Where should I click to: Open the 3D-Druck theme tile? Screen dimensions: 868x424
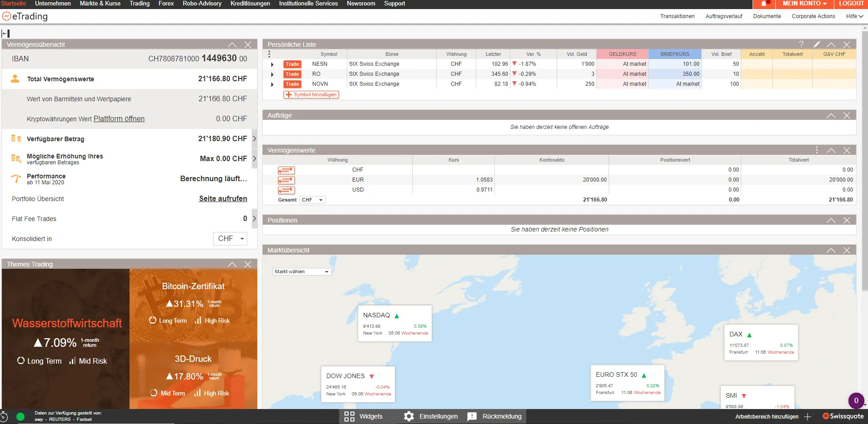[x=194, y=375]
